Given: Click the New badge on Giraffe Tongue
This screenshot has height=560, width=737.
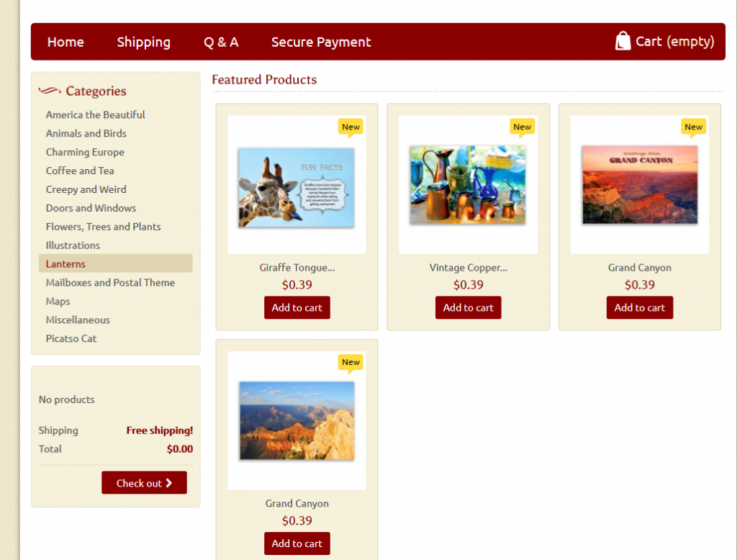Looking at the screenshot, I should [351, 127].
